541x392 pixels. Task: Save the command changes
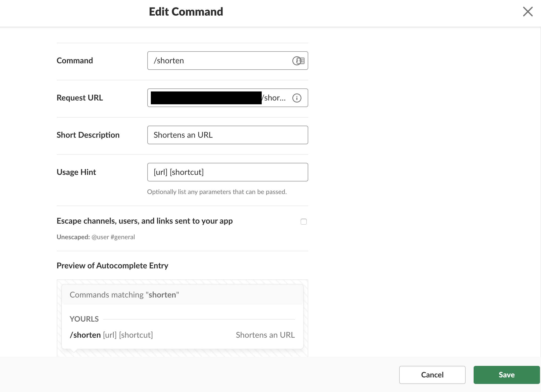(507, 375)
